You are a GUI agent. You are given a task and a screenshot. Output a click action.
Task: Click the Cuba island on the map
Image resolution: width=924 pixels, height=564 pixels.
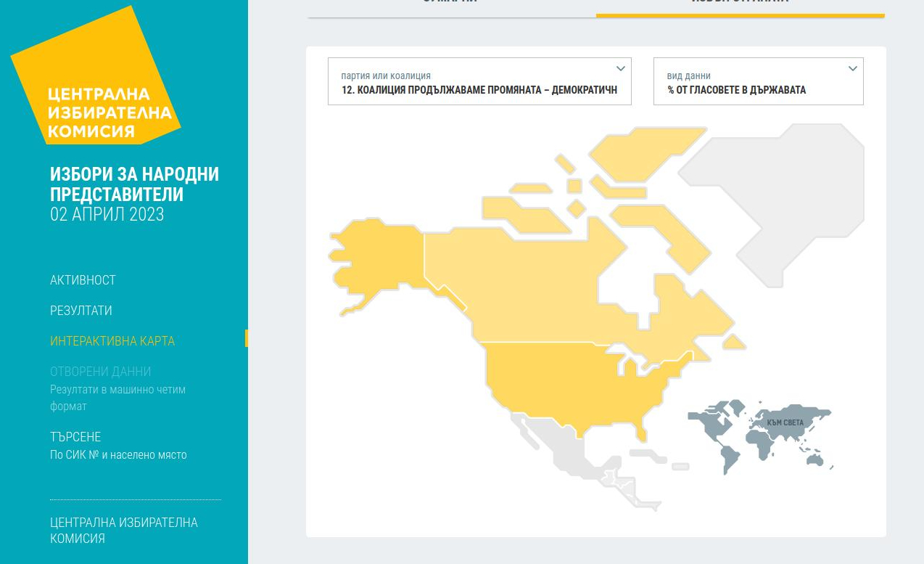[x=647, y=455]
